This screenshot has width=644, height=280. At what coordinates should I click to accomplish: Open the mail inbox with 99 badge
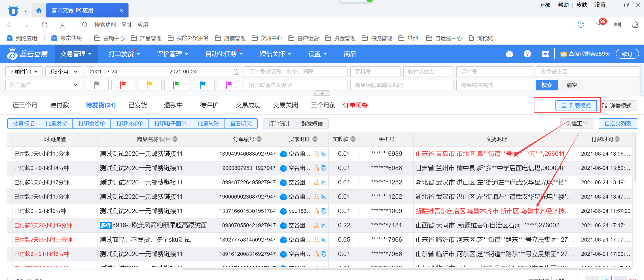pos(599,25)
